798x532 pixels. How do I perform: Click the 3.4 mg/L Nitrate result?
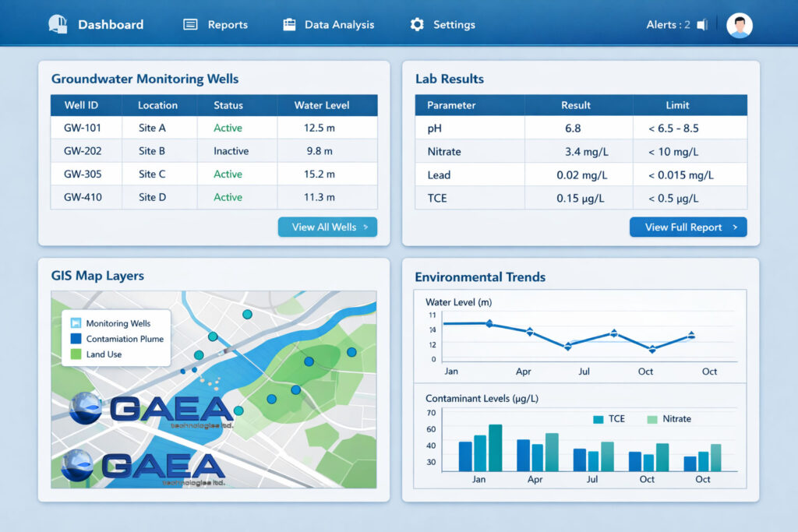pos(586,152)
